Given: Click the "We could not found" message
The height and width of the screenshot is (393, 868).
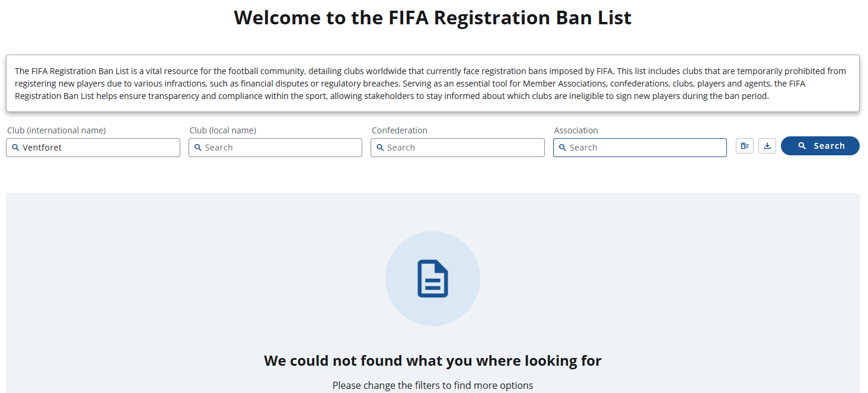Looking at the screenshot, I should (433, 360).
